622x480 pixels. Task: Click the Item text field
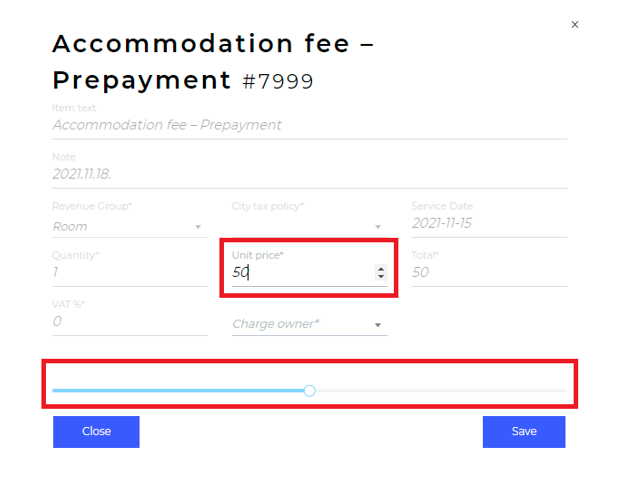pyautogui.click(x=300, y=125)
